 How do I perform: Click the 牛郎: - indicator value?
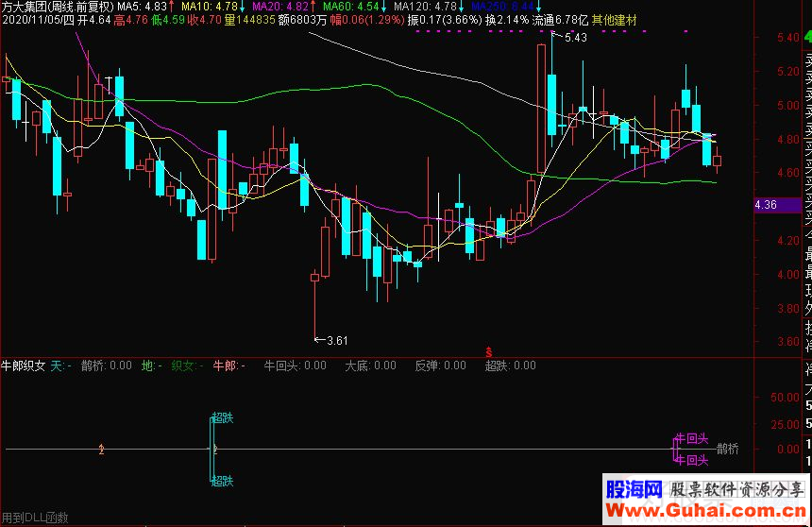228,365
